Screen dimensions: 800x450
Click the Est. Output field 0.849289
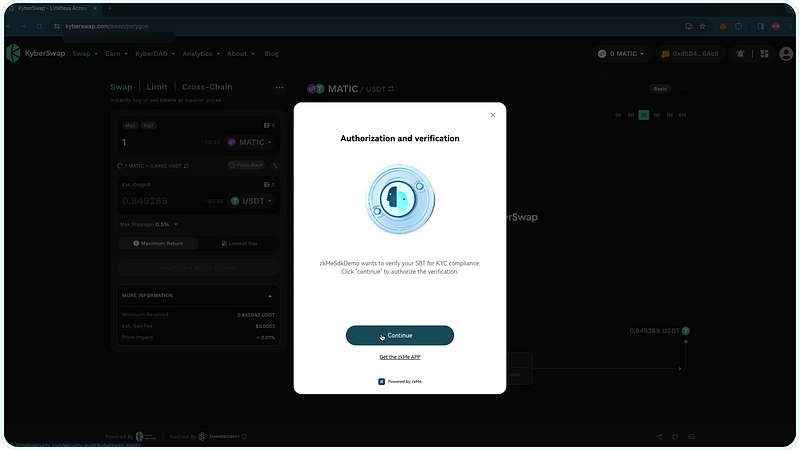pos(145,201)
